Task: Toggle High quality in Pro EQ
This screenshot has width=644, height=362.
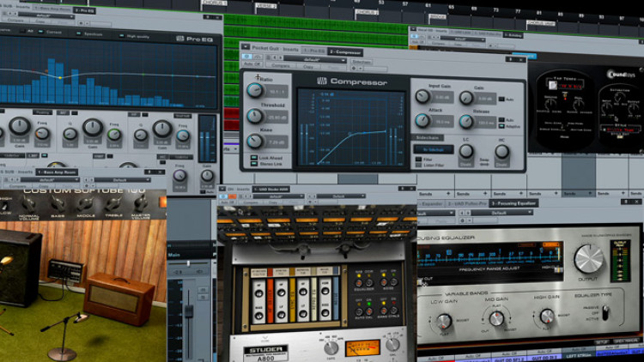Action: [x=122, y=36]
